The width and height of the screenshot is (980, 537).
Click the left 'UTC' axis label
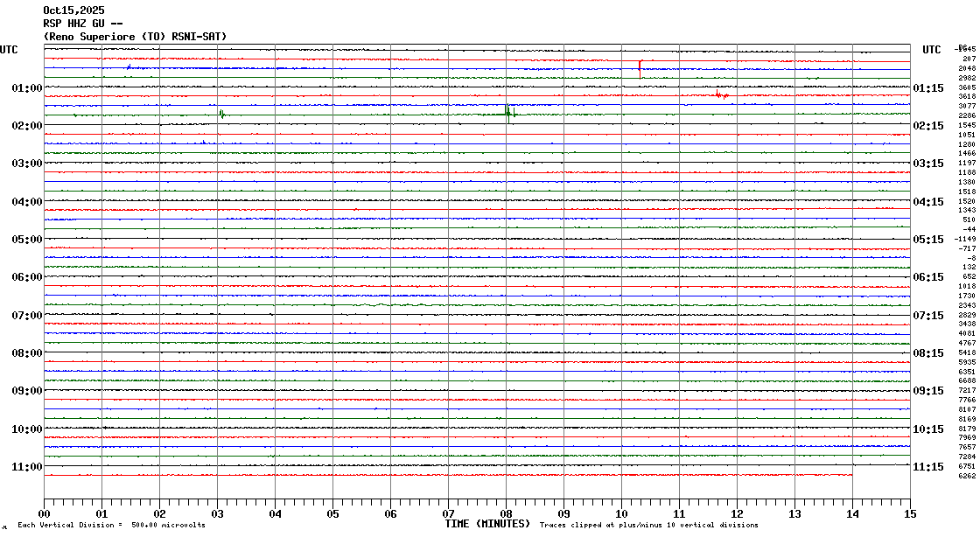pyautogui.click(x=9, y=50)
